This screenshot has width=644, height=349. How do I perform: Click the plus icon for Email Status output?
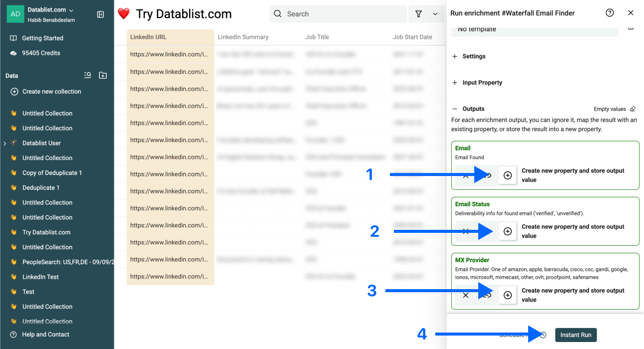508,231
